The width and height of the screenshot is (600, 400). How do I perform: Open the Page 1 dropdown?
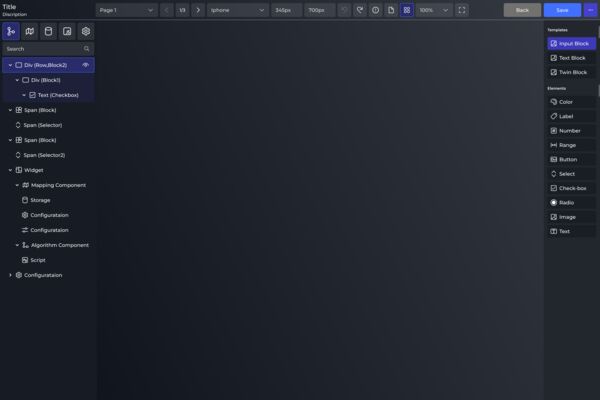coord(127,10)
